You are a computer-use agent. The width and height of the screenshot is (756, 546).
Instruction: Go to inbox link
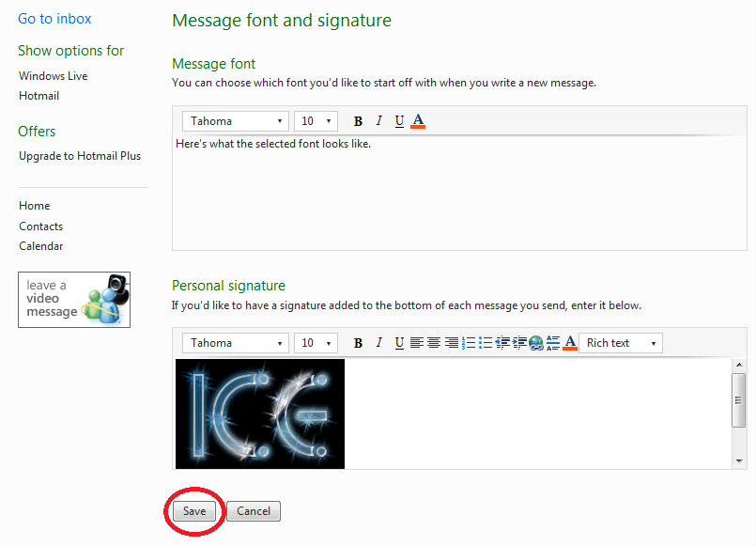pos(54,19)
